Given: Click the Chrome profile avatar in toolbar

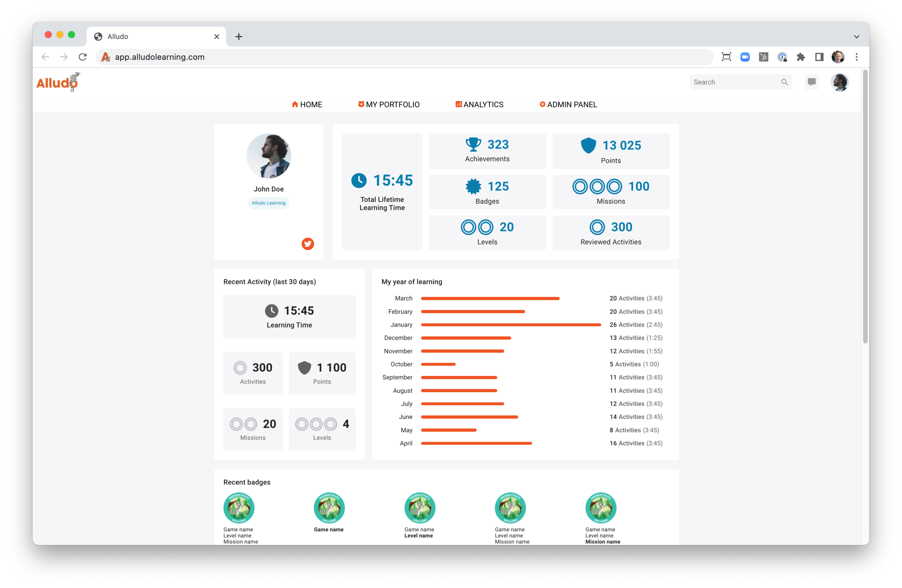Looking at the screenshot, I should [x=838, y=57].
